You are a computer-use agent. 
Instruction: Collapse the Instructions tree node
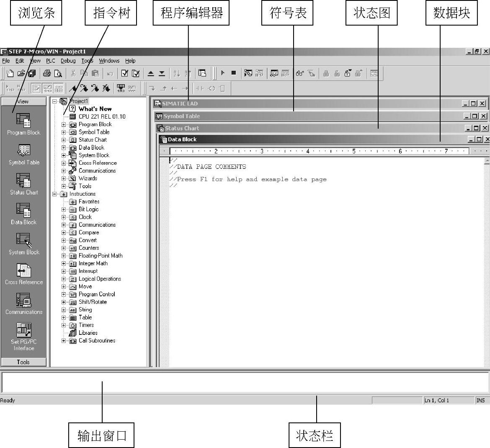pos(55,194)
